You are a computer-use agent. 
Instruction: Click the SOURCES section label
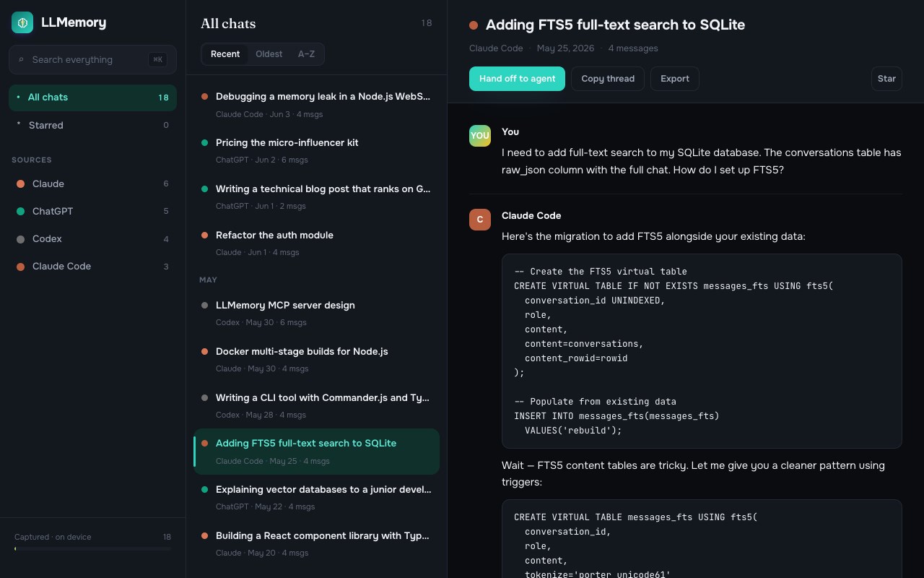click(32, 160)
